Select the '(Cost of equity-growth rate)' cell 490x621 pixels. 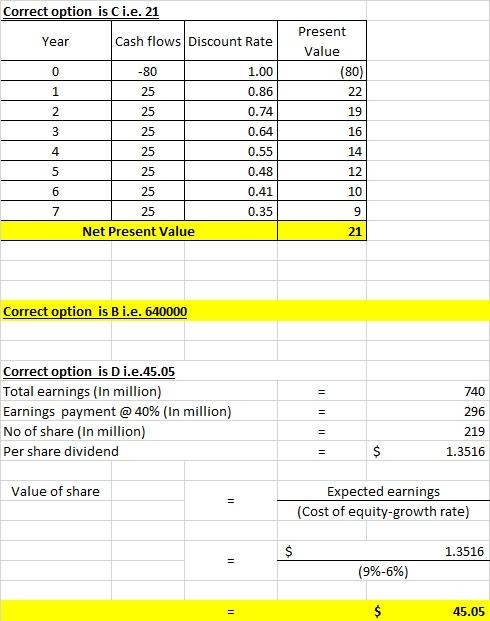(x=383, y=511)
